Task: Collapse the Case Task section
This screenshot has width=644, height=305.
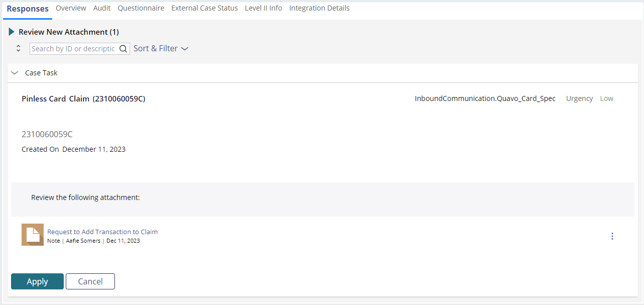Action: [15, 73]
